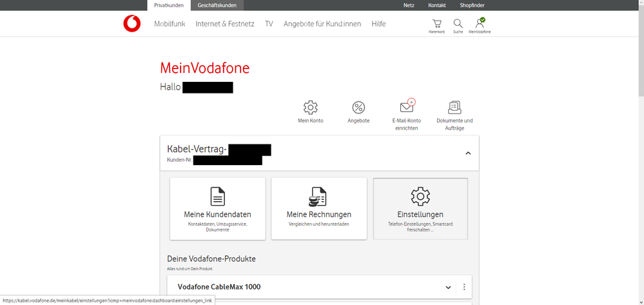Click the document icon in Meine Kundendaten
The image size is (644, 305).
[218, 197]
